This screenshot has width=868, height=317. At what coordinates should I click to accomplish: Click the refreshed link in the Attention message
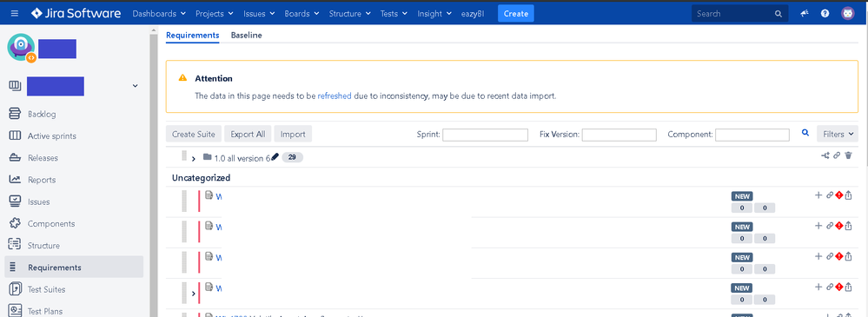[x=335, y=96]
